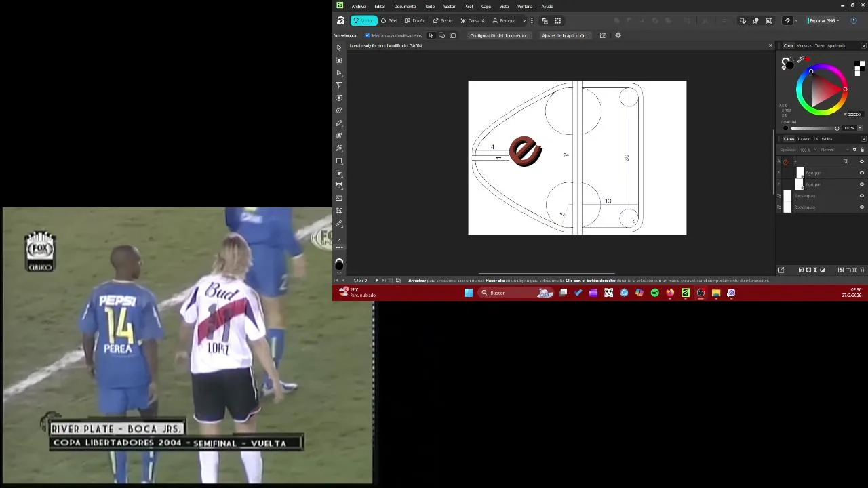Viewport: 868px width, 488px height.
Task: Select the Place Image tool
Action: pos(339,198)
